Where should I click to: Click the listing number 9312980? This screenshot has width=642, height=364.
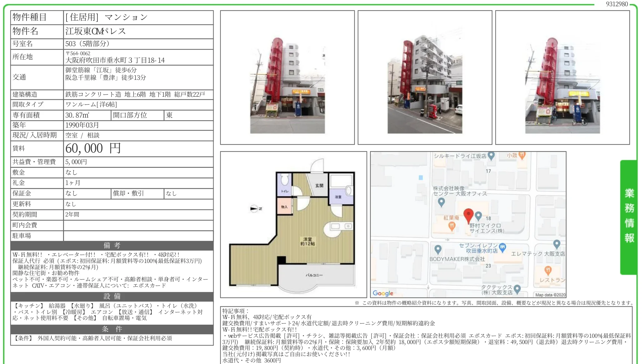coord(617,4)
